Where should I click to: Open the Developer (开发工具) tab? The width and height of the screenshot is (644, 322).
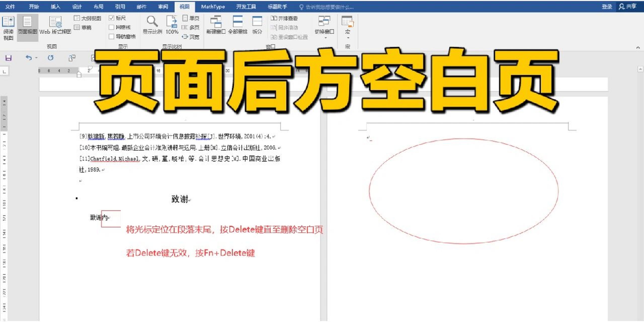[x=246, y=7]
